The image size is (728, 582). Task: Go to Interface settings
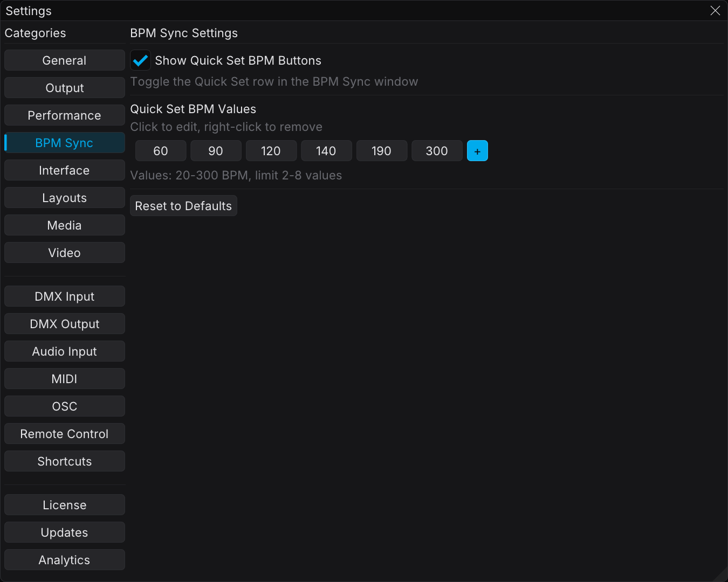coord(65,170)
